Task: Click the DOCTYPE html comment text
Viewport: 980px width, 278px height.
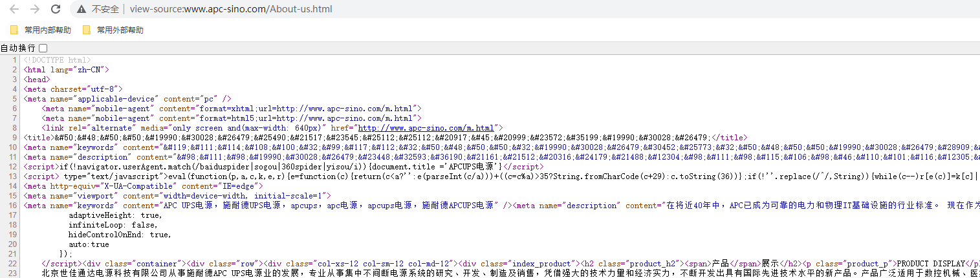Action: [57, 60]
